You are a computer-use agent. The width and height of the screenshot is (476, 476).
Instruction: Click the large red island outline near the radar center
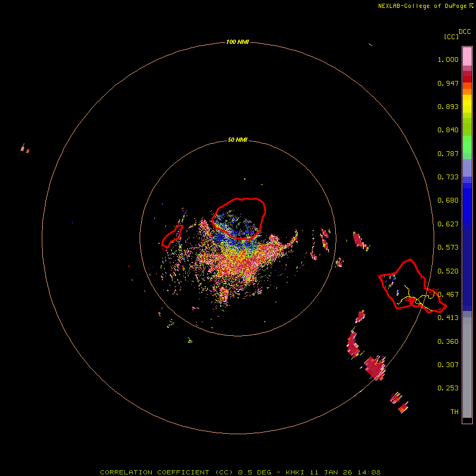[x=239, y=218]
